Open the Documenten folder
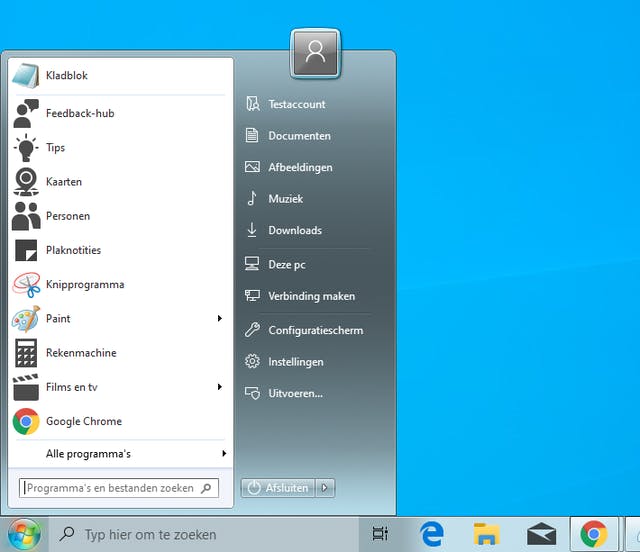The image size is (640, 552). [299, 136]
